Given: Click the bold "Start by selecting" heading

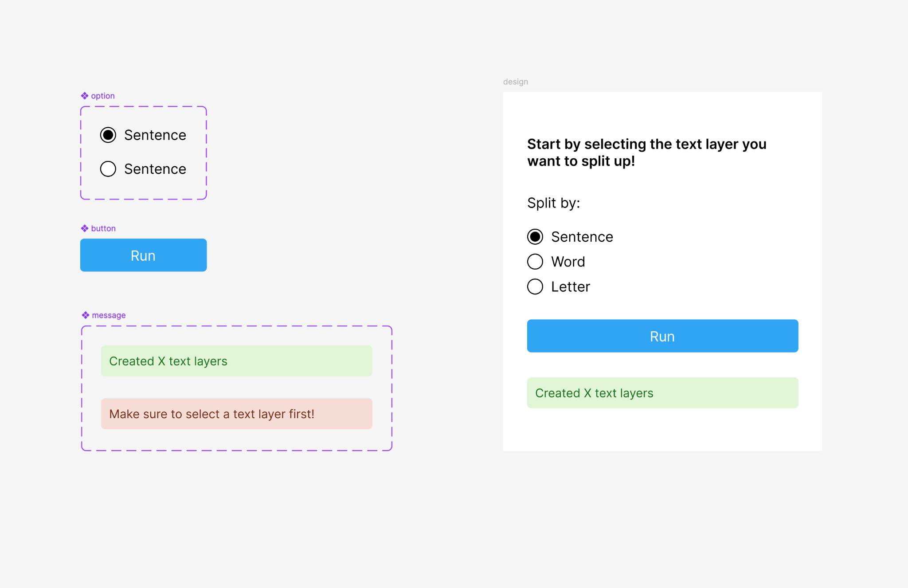Looking at the screenshot, I should click(646, 153).
